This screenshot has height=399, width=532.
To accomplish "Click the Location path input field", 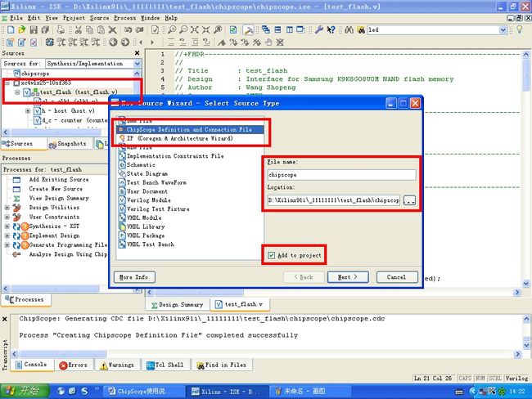I will click(x=334, y=200).
